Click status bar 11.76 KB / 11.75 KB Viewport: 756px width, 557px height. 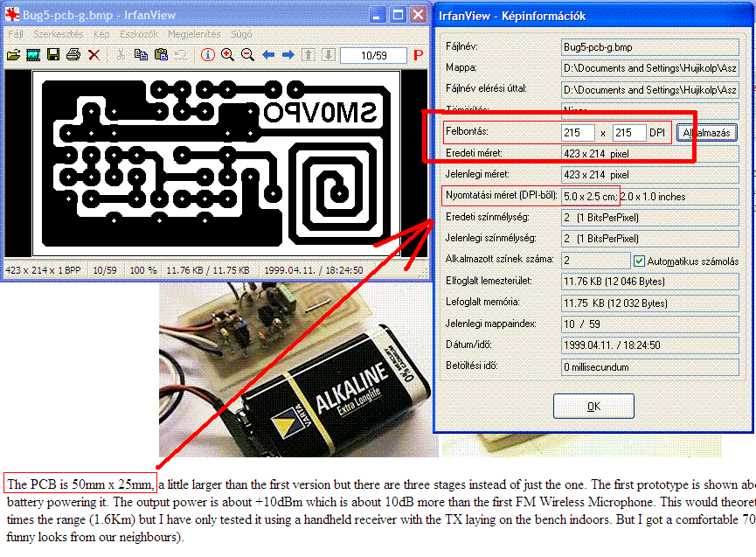(x=208, y=270)
